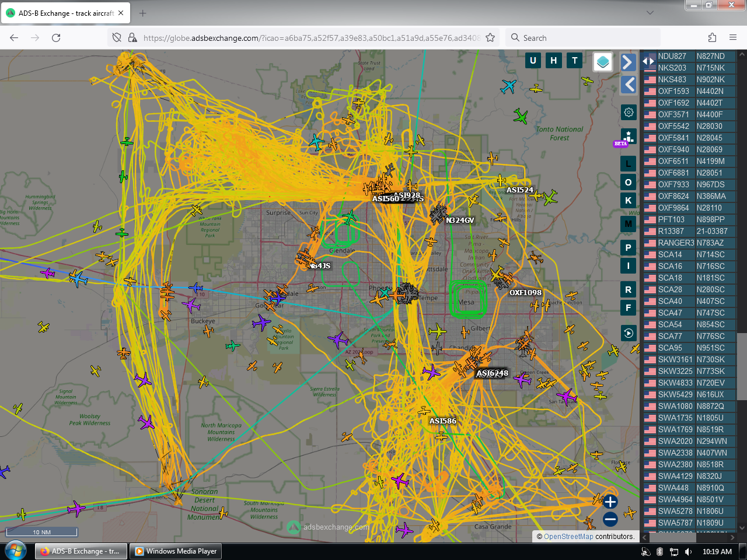The height and width of the screenshot is (560, 747).
Task: Open the settings gear on the map
Action: pyautogui.click(x=629, y=112)
